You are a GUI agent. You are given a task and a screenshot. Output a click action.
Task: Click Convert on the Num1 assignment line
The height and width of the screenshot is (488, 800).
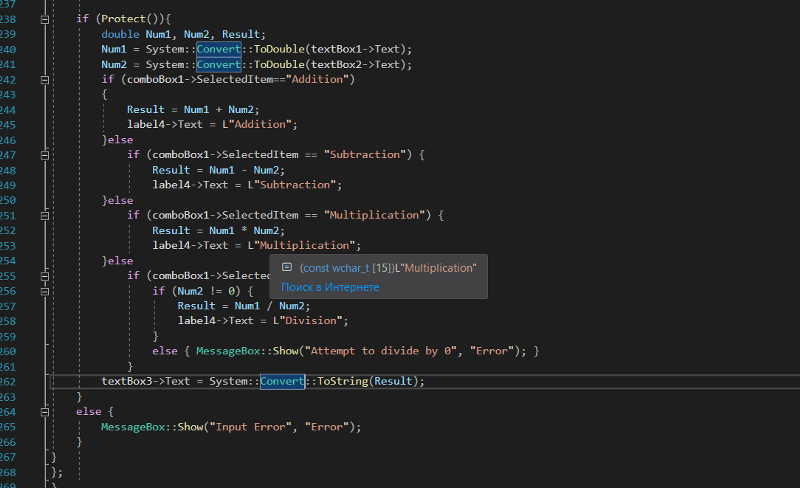pyautogui.click(x=219, y=49)
